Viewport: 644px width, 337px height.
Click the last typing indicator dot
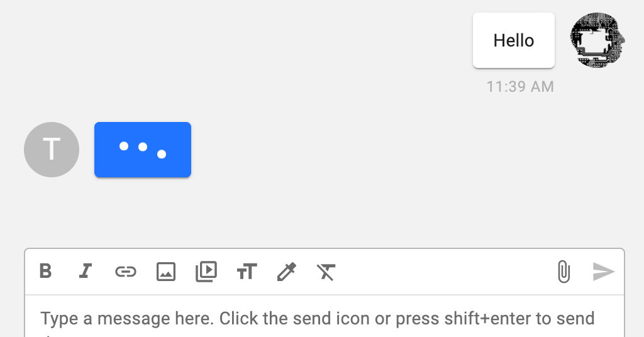(162, 154)
